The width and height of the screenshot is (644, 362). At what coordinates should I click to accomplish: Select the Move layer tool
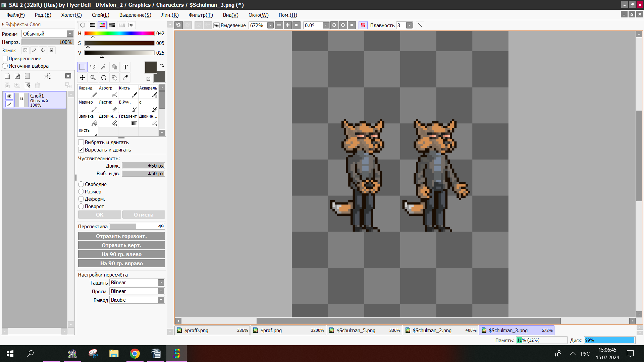82,78
